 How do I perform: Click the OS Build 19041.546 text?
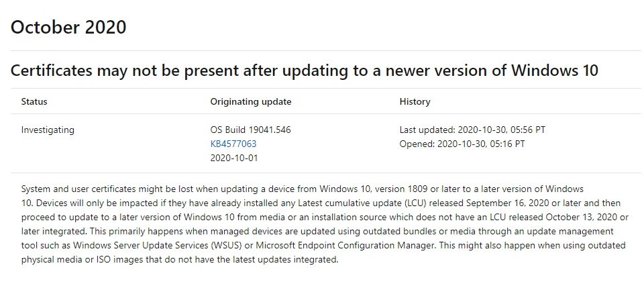(x=250, y=130)
